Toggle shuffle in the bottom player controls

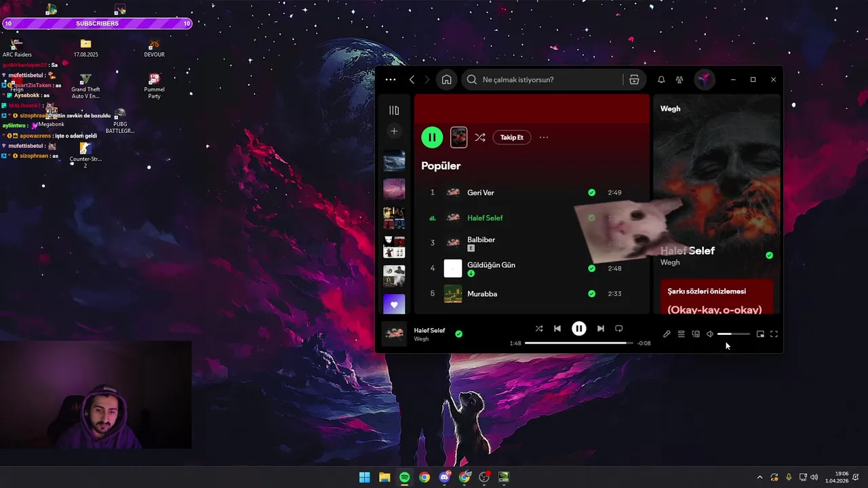coord(539,328)
